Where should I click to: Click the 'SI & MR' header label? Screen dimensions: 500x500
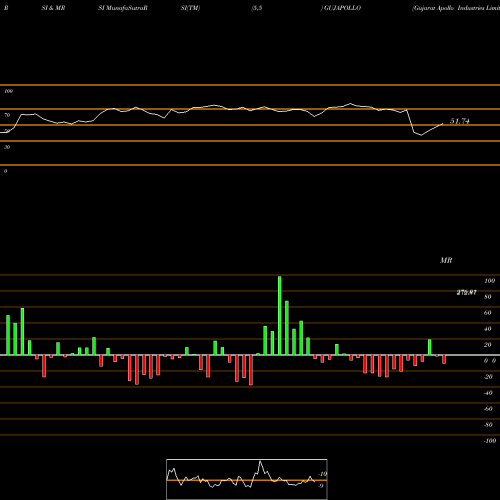click(x=53, y=8)
